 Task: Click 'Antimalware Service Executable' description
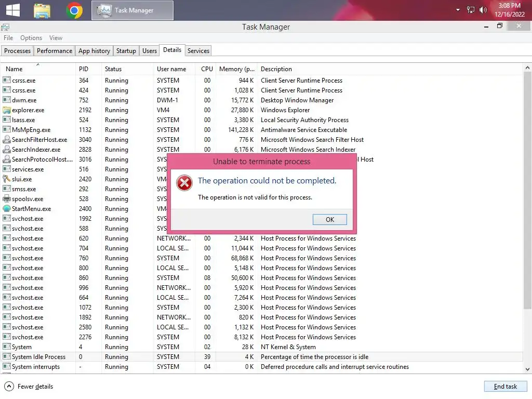(x=303, y=129)
